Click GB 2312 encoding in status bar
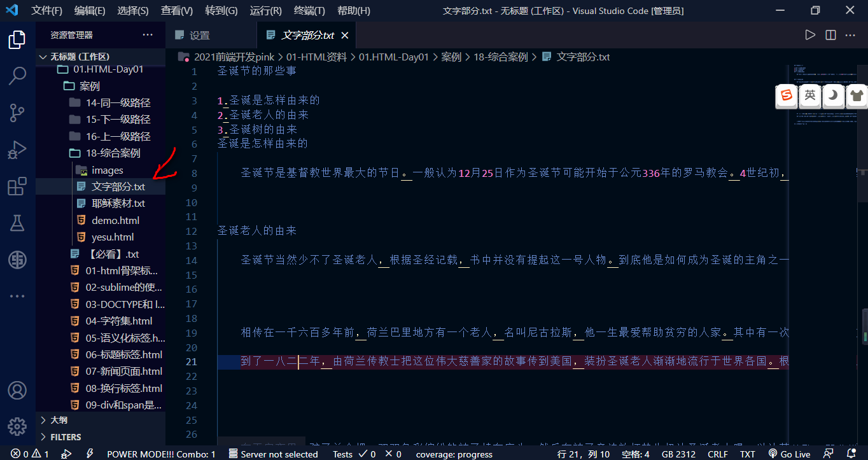 [x=678, y=454]
